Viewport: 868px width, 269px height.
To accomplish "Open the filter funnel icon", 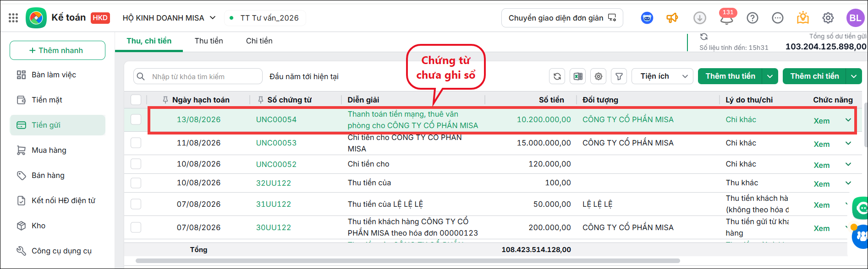I will [619, 76].
